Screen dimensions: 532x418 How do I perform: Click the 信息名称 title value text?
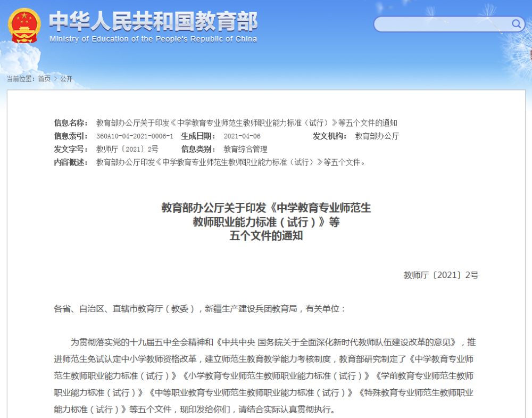pos(247,123)
